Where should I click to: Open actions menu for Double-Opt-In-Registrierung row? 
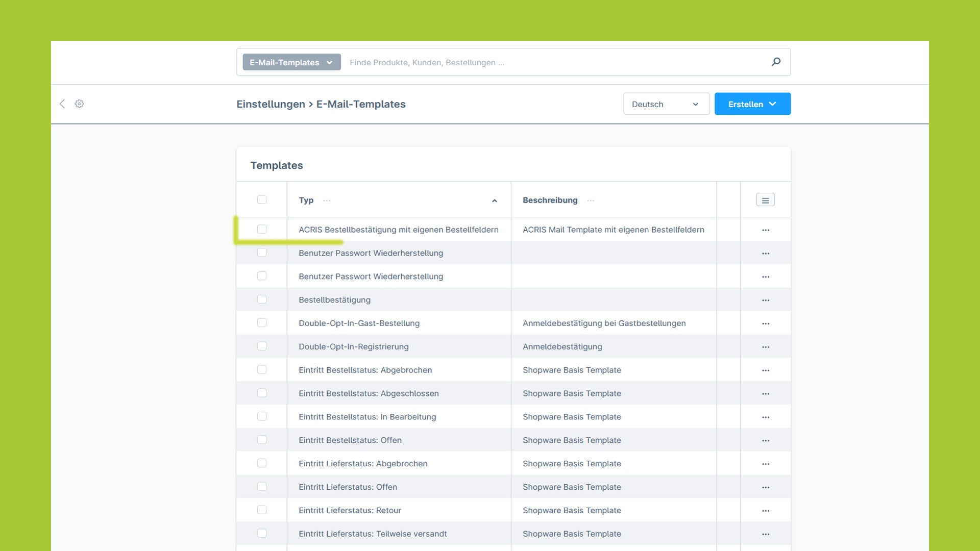pos(766,347)
